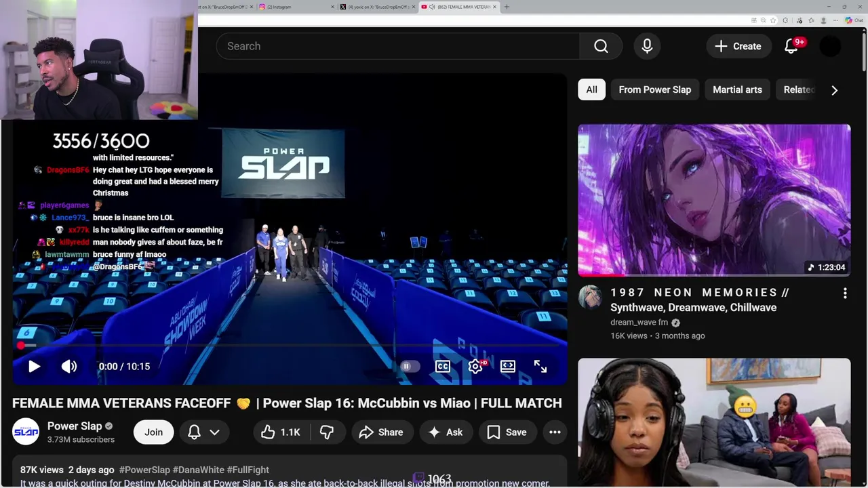Open the dream_wave fm channel name

coord(639,323)
